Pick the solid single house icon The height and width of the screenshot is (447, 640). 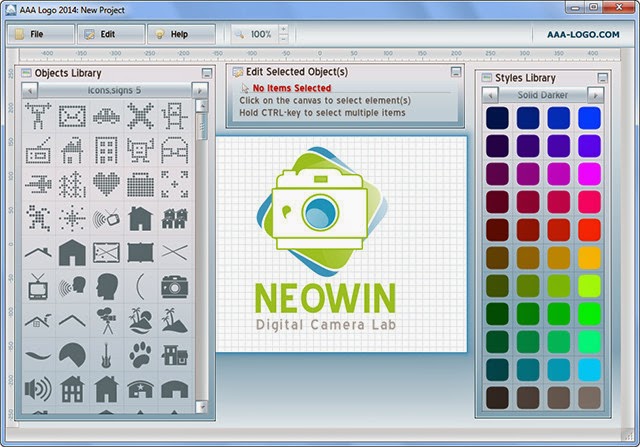(x=140, y=219)
